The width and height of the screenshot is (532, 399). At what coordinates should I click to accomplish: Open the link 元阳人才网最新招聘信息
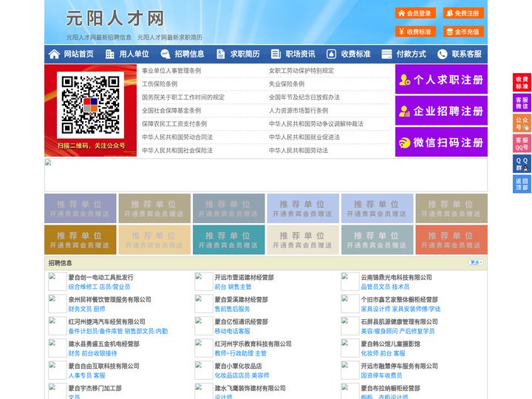(99, 38)
